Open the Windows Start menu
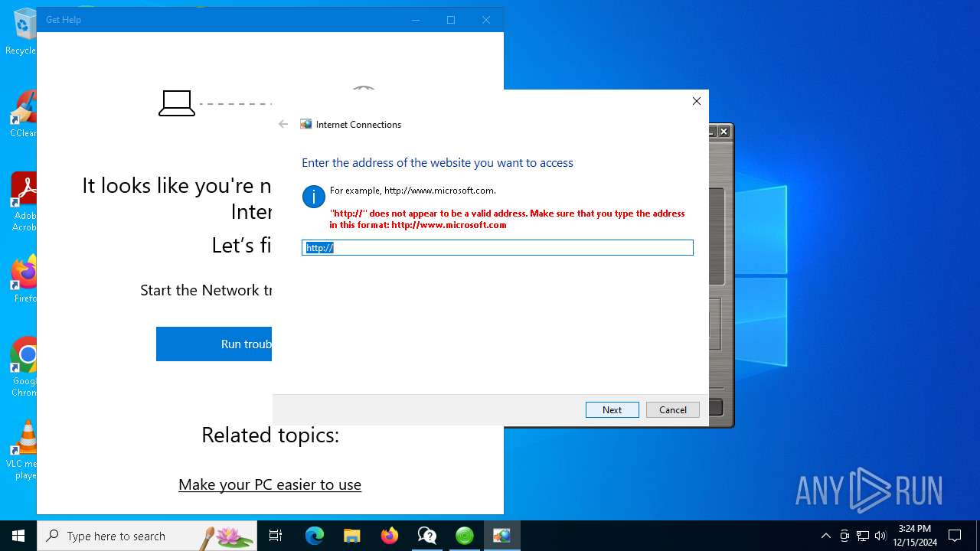 (18, 536)
